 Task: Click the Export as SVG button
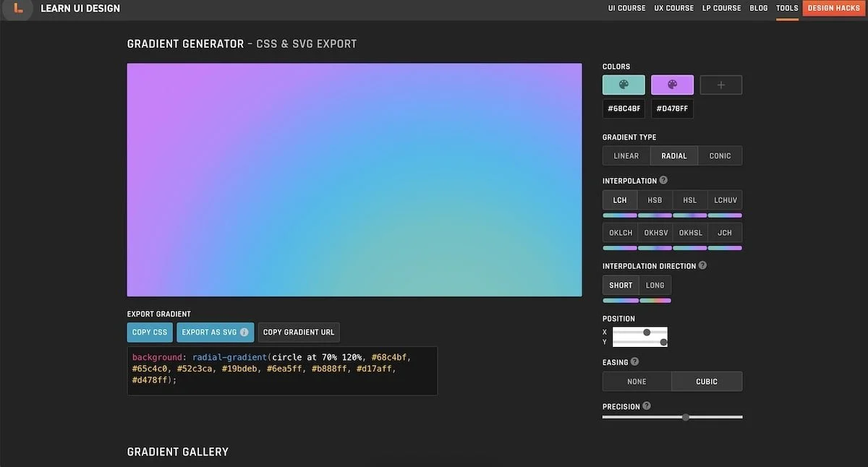coord(215,333)
